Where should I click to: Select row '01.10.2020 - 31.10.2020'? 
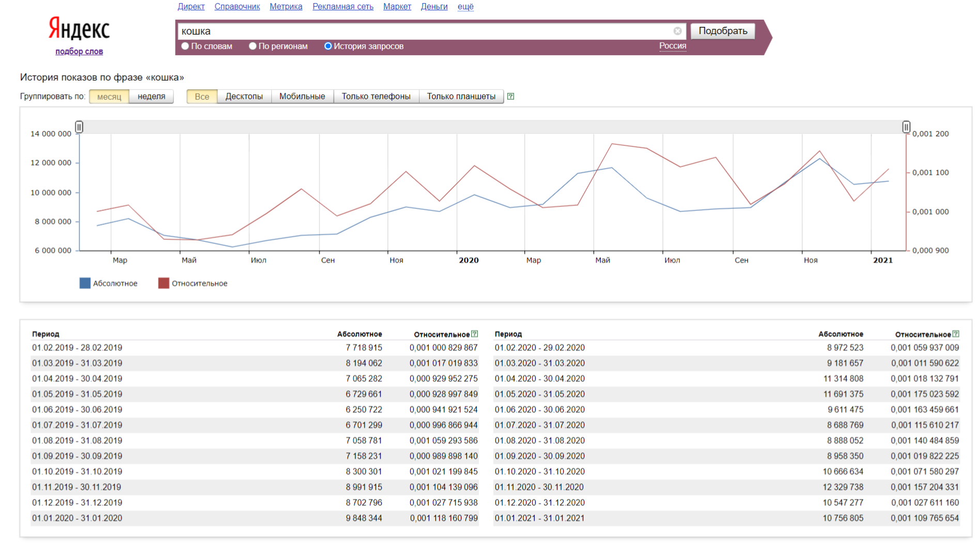(x=727, y=472)
